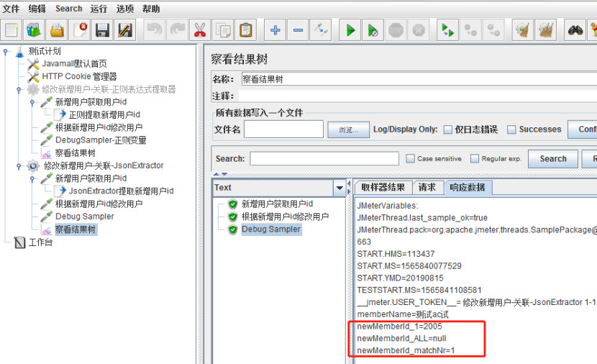Select JsonExtractor提取新增用户id tree node
597x364 pixels.
121,191
